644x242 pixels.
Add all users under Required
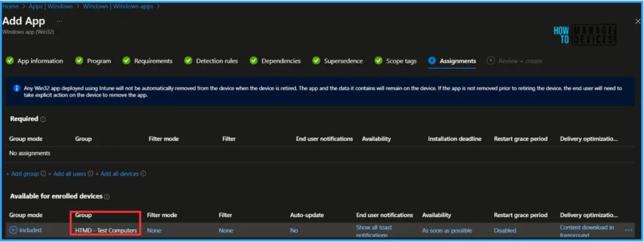click(67, 174)
